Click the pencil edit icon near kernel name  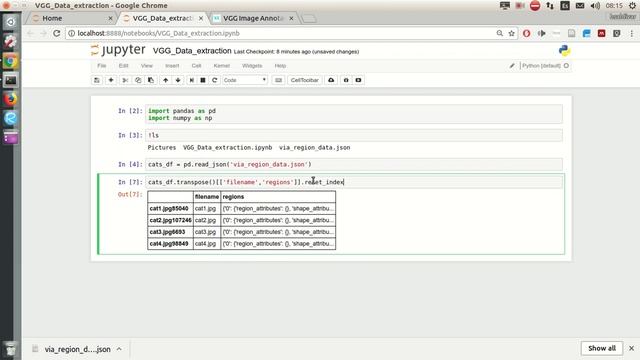click(512, 66)
